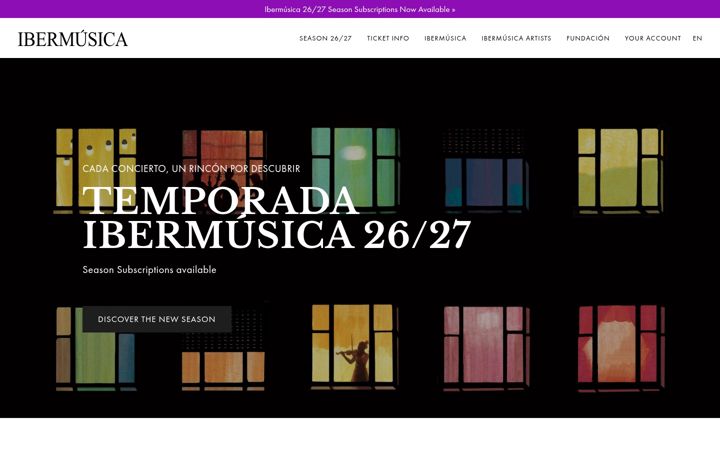Viewport: 720px width, 450px height.
Task: Open the Ticket Info menu
Action: tap(388, 39)
